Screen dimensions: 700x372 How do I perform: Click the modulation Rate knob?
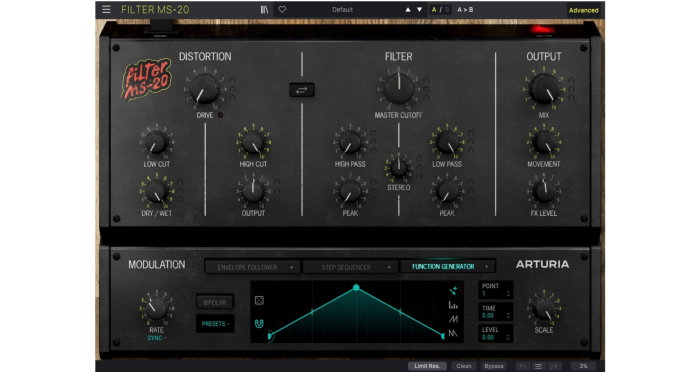click(157, 309)
